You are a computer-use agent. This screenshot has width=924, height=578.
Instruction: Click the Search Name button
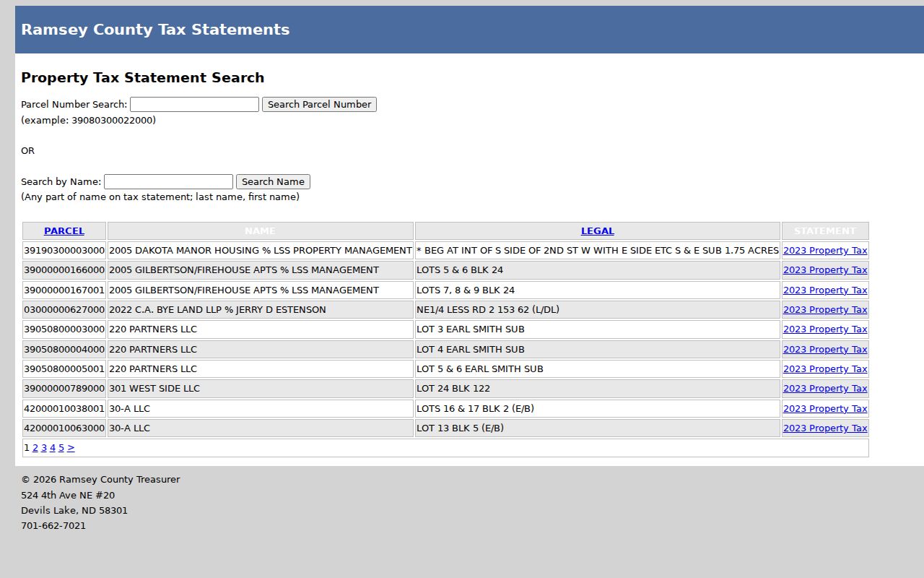(x=273, y=181)
